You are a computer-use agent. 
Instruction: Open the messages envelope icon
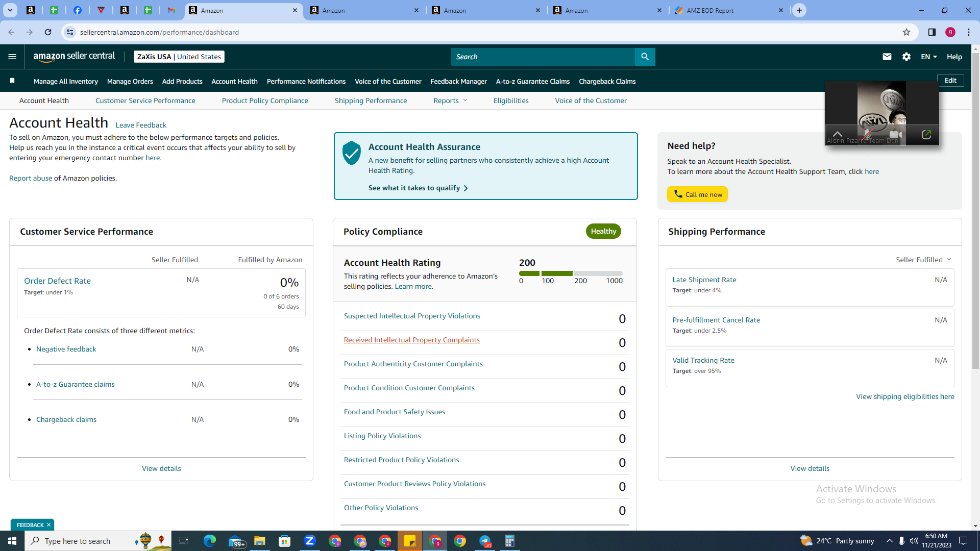887,57
